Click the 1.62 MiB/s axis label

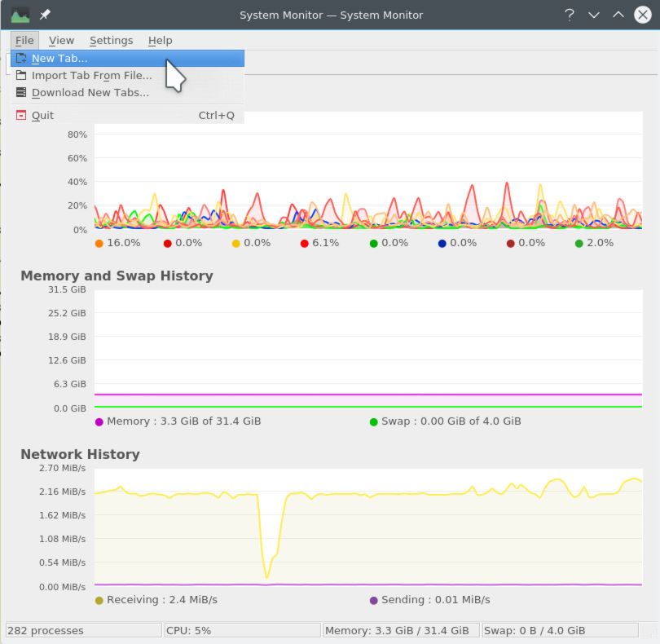coord(62,515)
